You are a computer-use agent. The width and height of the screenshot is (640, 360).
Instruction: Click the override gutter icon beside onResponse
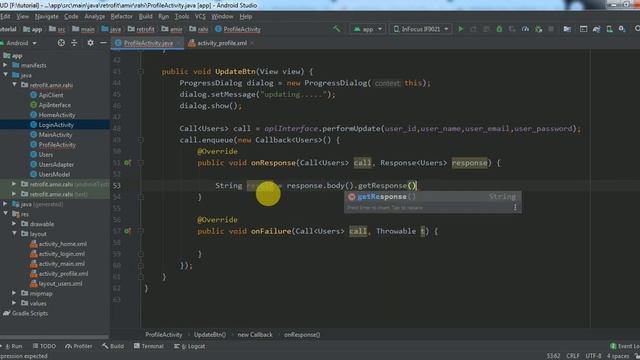128,162
